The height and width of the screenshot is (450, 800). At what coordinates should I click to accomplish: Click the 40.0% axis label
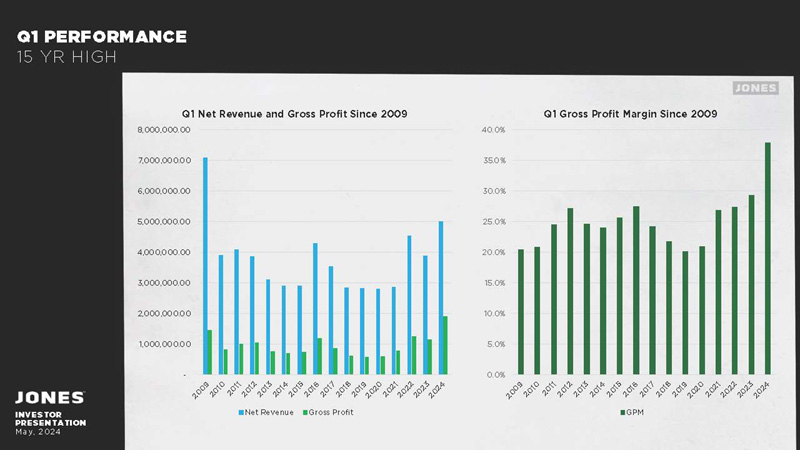pos(493,130)
